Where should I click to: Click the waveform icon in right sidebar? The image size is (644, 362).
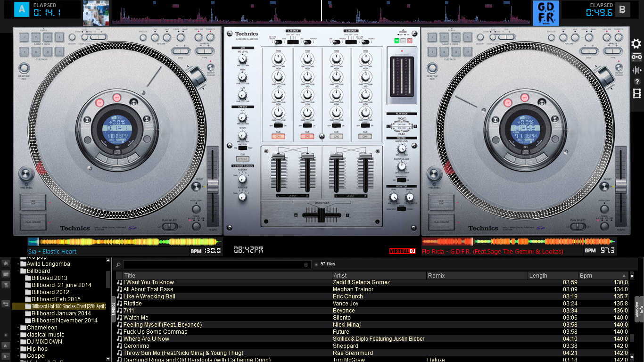point(637,70)
